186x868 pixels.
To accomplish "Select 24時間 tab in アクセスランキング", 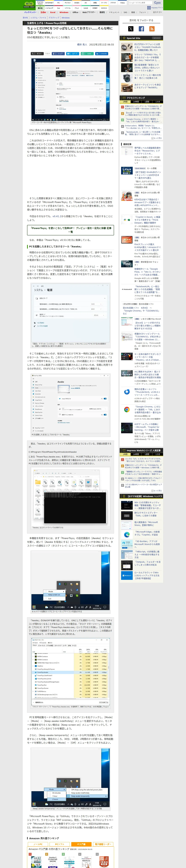I will (x=136, y=102).
